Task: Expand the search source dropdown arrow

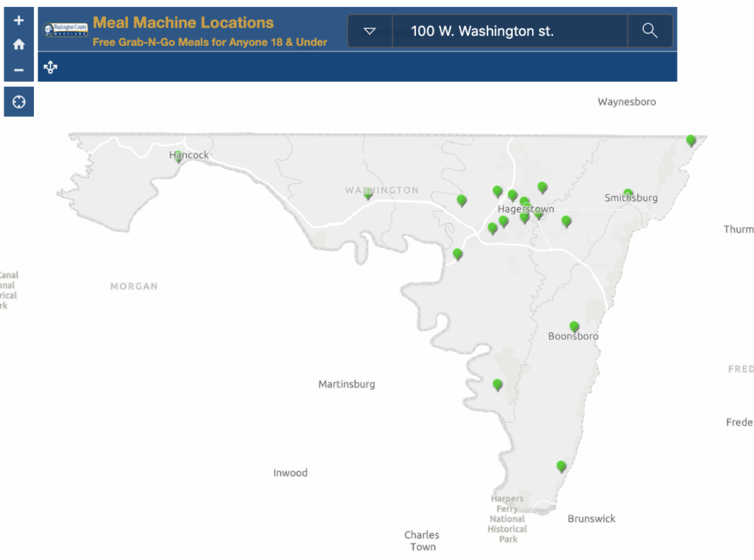Action: click(x=369, y=31)
